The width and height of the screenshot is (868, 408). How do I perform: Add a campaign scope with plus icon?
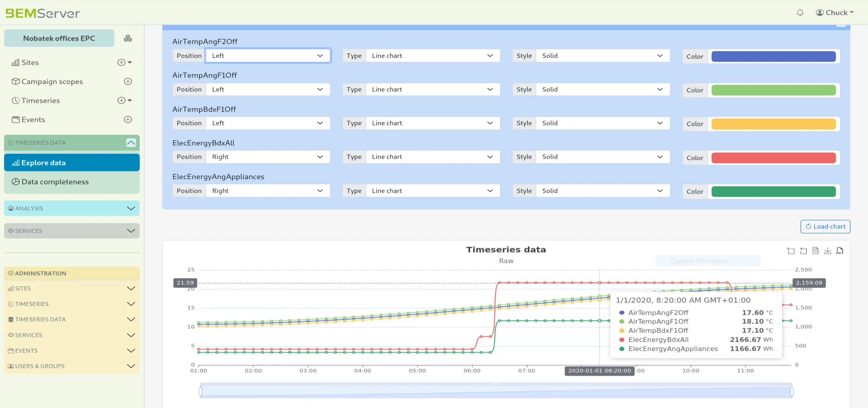128,81
